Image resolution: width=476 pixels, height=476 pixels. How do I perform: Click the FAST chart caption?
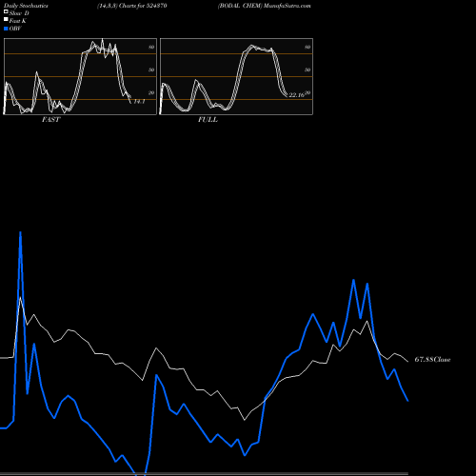pos(50,120)
